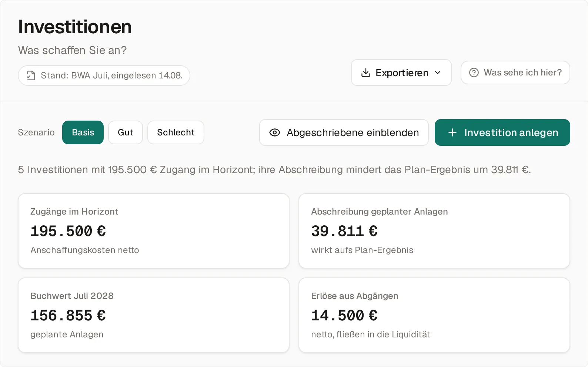The height and width of the screenshot is (367, 588).
Task: Create investment with 'Investition anlegen'
Action: (x=502, y=132)
